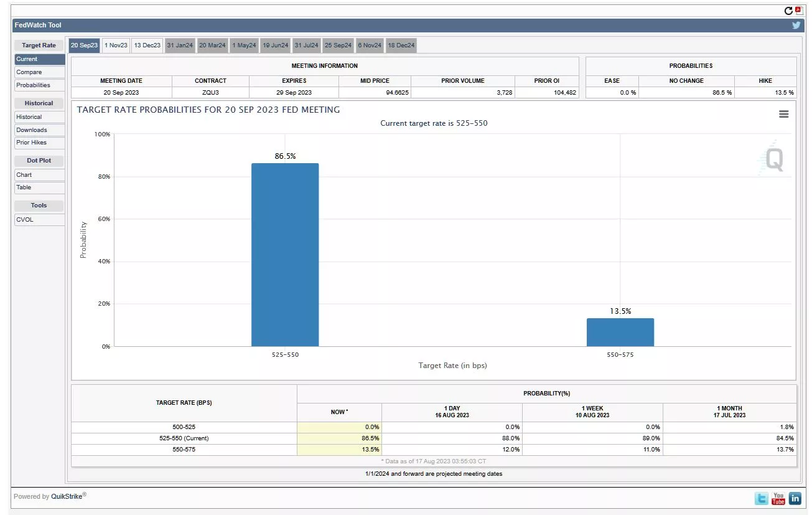
Task: Click the 13.5% bar for 550-575
Action: tap(620, 333)
